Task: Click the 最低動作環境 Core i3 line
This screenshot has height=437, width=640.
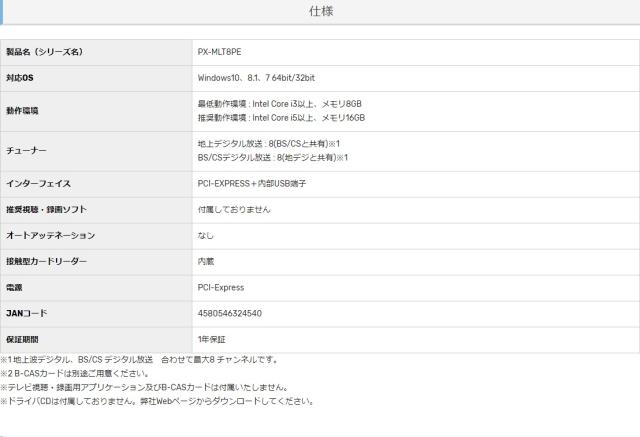Action: click(279, 104)
